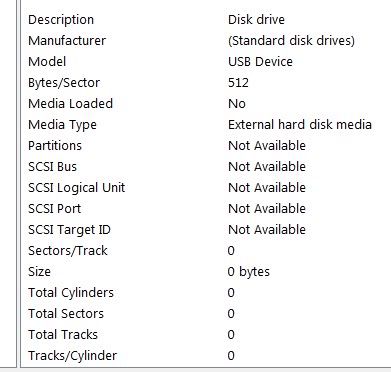Screen dimensions: 391x372
Task: Click the Tracks/Cylinder label
Action: click(72, 356)
